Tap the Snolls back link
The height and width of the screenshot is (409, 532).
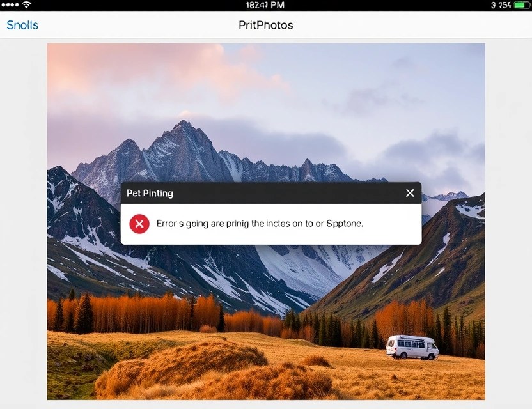22,25
